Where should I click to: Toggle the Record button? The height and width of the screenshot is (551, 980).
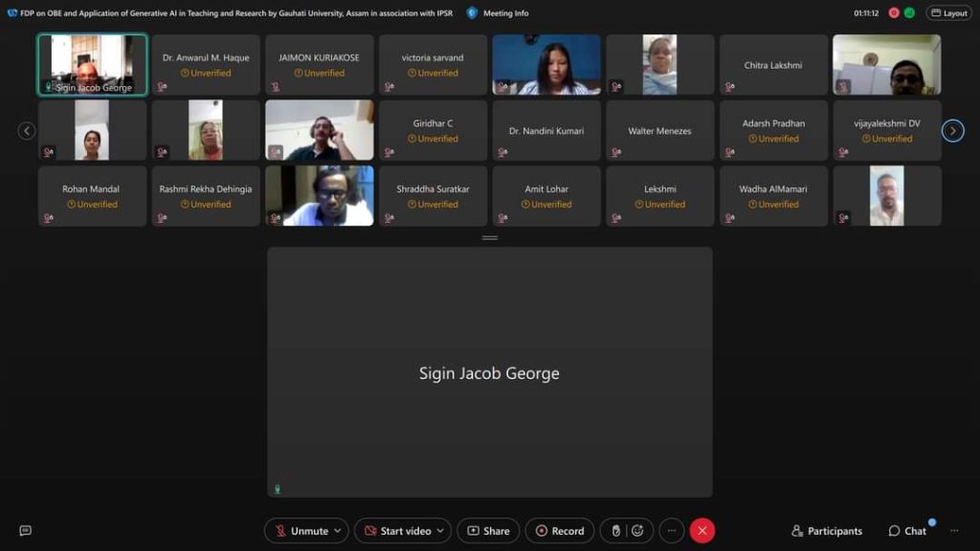[560, 531]
